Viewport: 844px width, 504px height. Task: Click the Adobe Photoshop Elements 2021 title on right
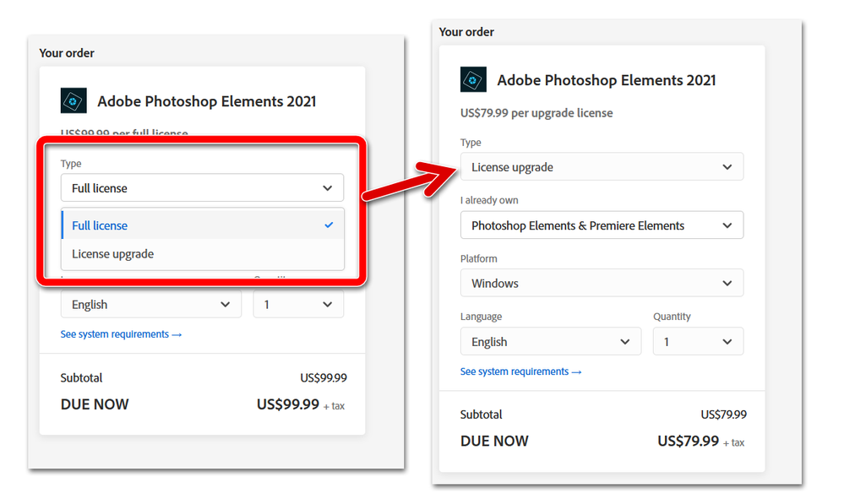(607, 80)
